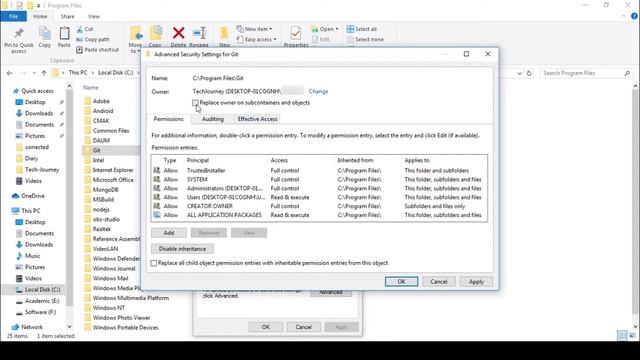
Task: Click the Change owner link
Action: (318, 91)
